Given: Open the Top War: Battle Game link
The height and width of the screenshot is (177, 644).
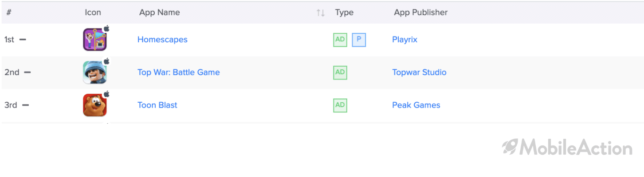Looking at the screenshot, I should (179, 72).
